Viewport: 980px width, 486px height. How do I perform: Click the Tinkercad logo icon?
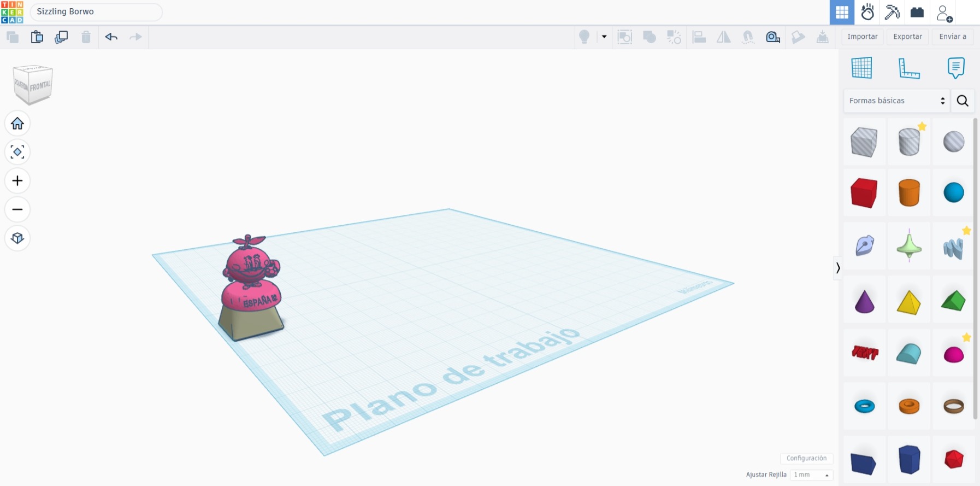pyautogui.click(x=12, y=12)
